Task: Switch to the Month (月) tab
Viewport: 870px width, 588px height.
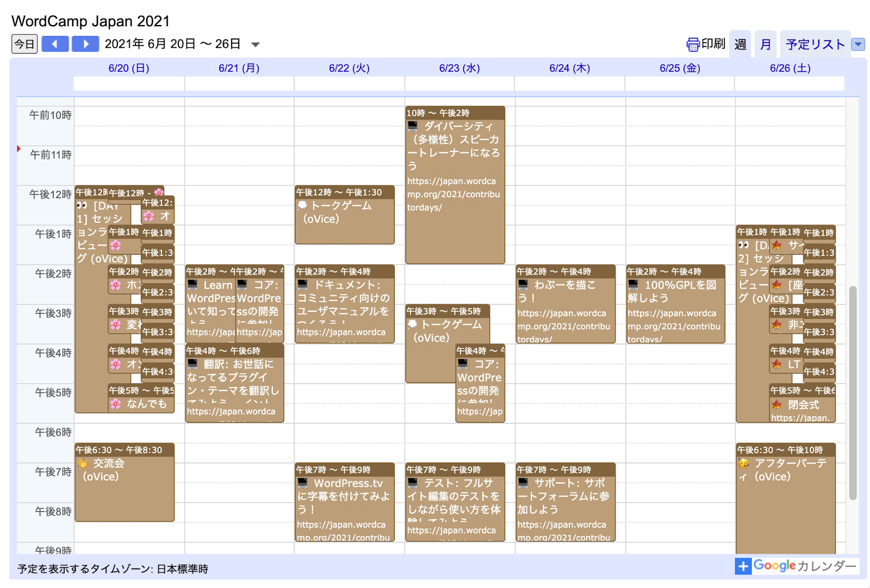Action: point(765,45)
